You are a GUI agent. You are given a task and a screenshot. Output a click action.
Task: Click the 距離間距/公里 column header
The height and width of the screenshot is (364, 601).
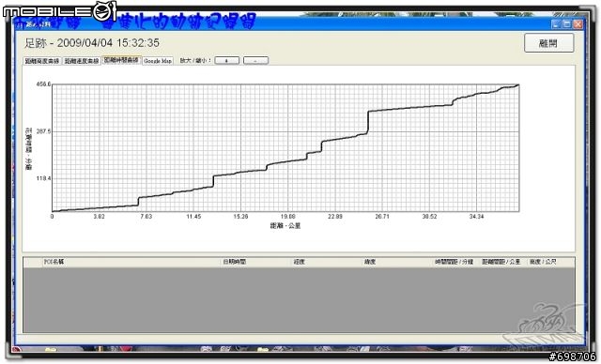(501, 262)
